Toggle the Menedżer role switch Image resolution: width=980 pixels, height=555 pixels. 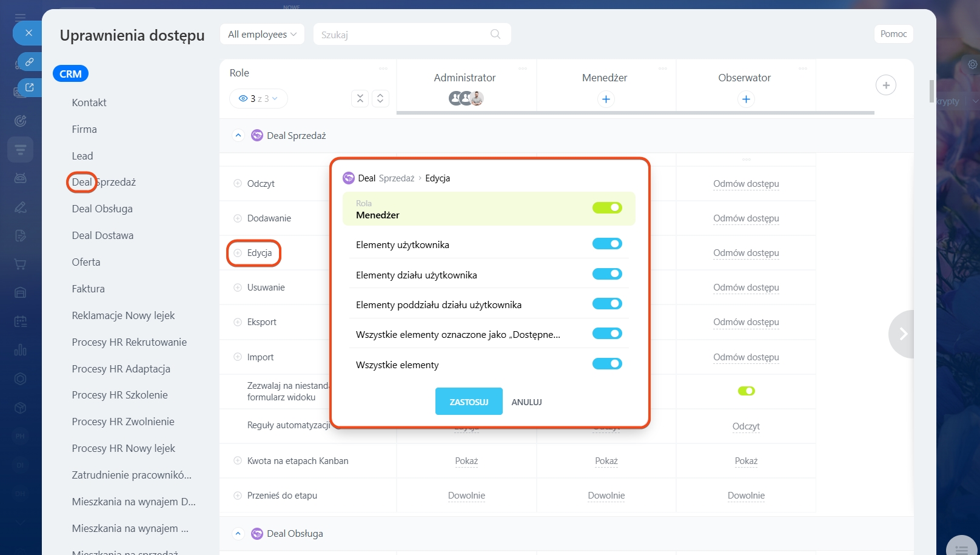coord(607,208)
